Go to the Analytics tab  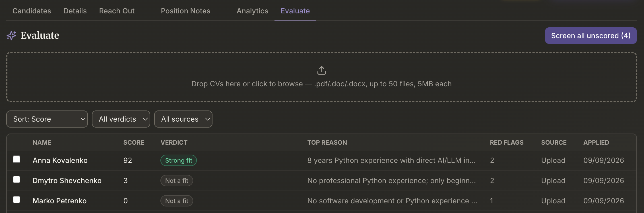click(x=252, y=11)
